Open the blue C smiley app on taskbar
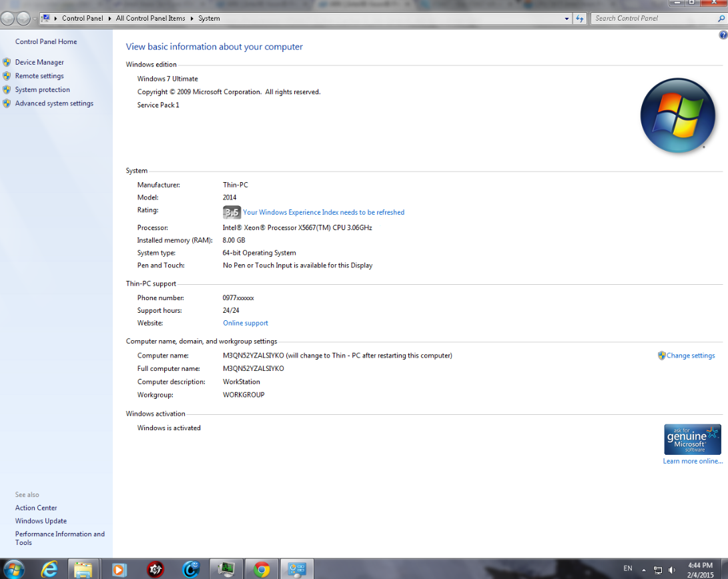This screenshot has width=728, height=579. [x=191, y=569]
